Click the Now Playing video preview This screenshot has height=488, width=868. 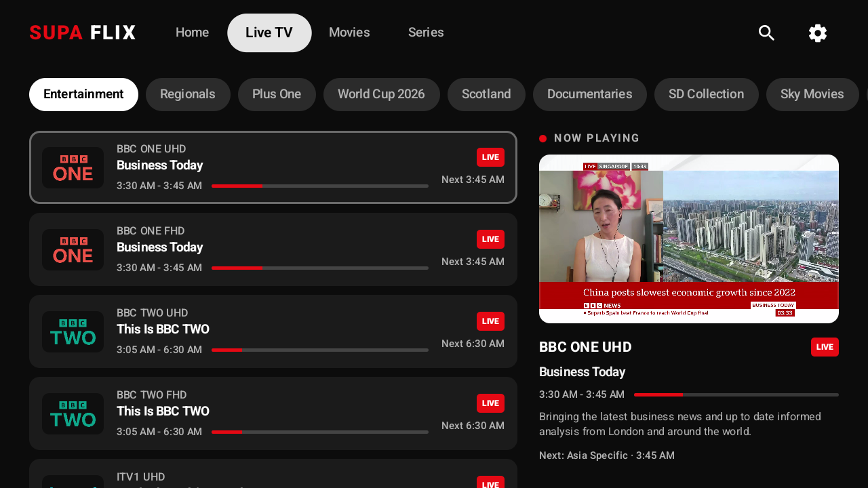pos(689,239)
